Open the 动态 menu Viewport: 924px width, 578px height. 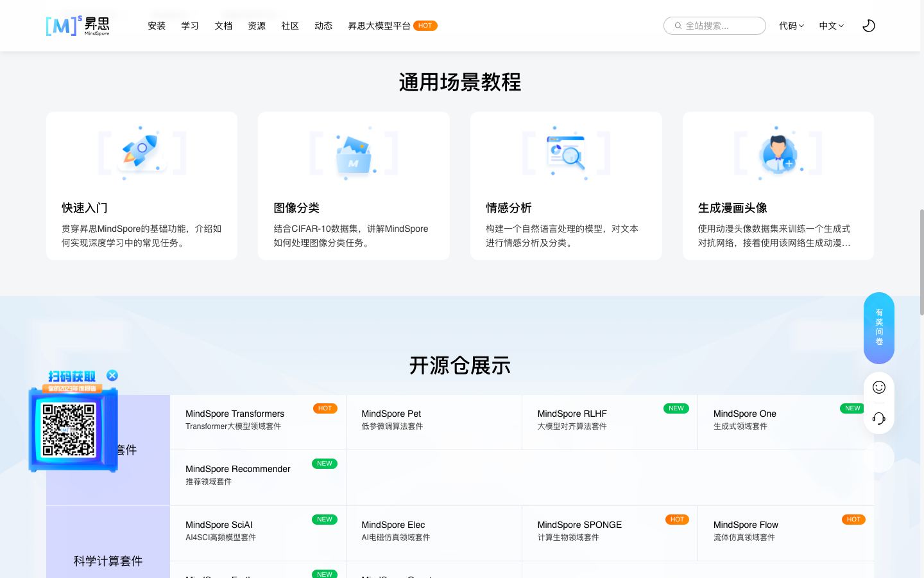[323, 26]
